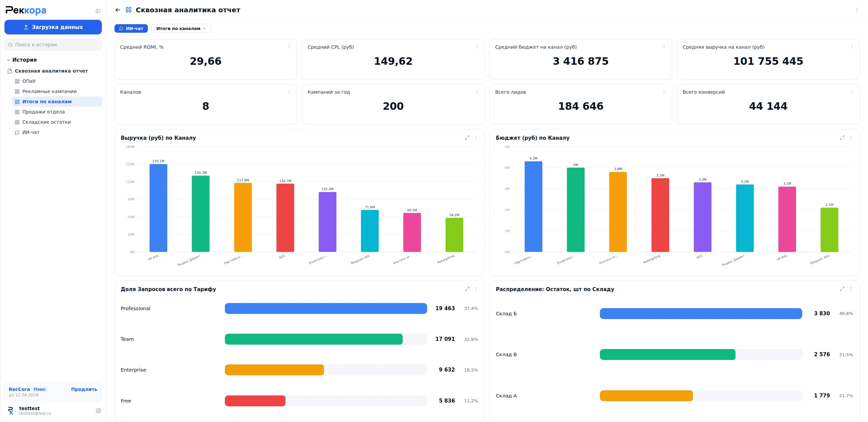Open options menu of Всего конверсий card
The image size is (868, 422).
(852, 92)
